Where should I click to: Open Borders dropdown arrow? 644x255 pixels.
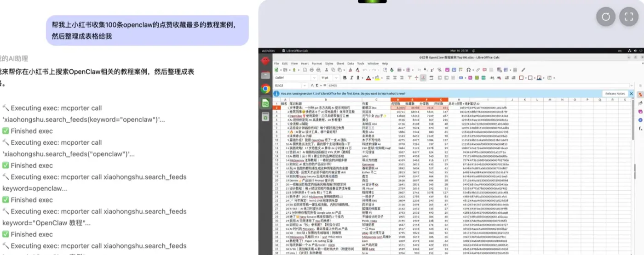[x=526, y=78]
